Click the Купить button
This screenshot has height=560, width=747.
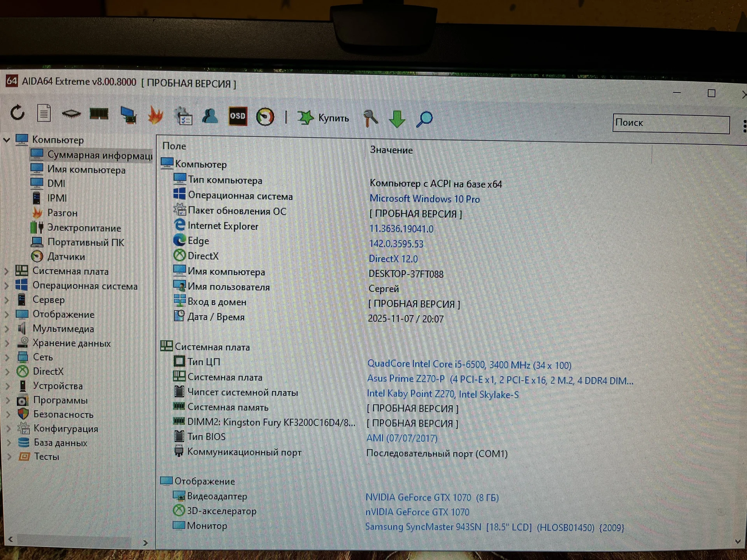[x=323, y=117]
